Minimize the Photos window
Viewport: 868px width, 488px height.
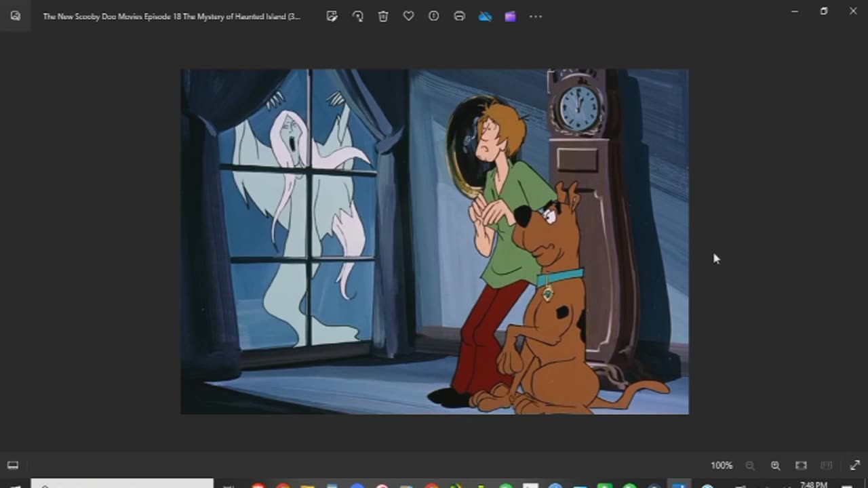pos(795,11)
